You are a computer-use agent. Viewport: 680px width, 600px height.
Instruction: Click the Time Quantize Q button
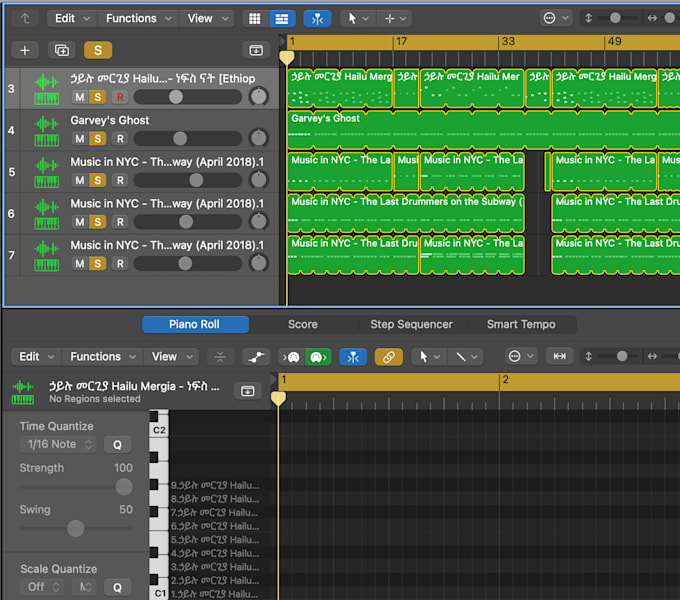(x=118, y=444)
